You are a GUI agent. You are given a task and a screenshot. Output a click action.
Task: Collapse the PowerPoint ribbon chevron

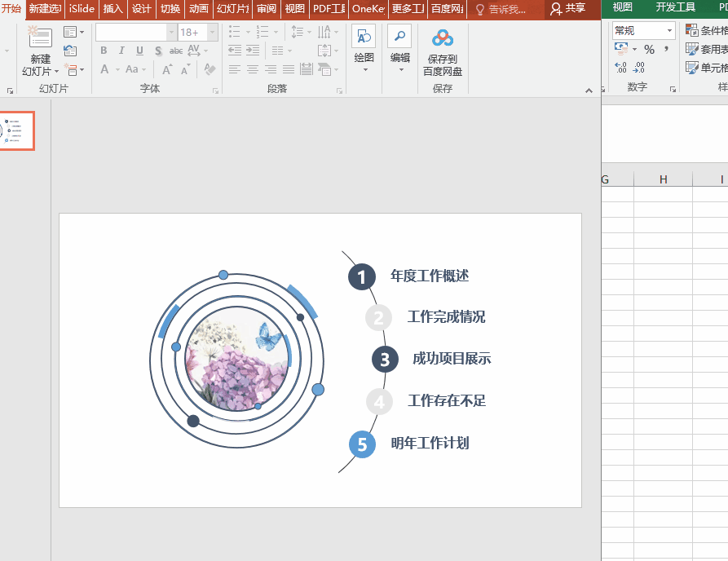(x=589, y=91)
